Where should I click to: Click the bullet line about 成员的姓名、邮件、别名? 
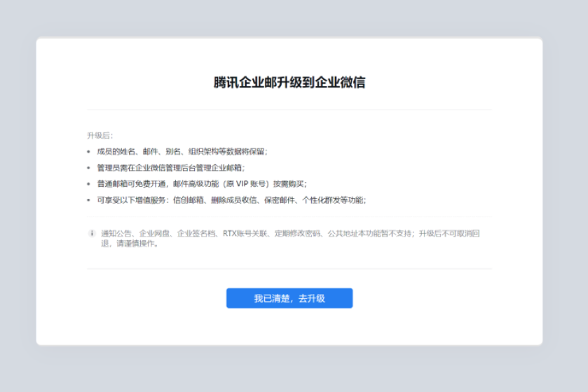coord(182,151)
